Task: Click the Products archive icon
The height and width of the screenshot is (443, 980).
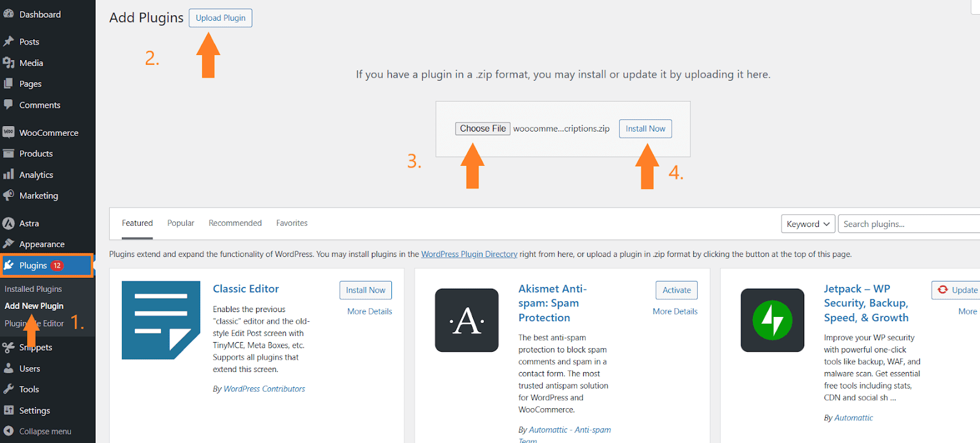Action: [x=9, y=153]
